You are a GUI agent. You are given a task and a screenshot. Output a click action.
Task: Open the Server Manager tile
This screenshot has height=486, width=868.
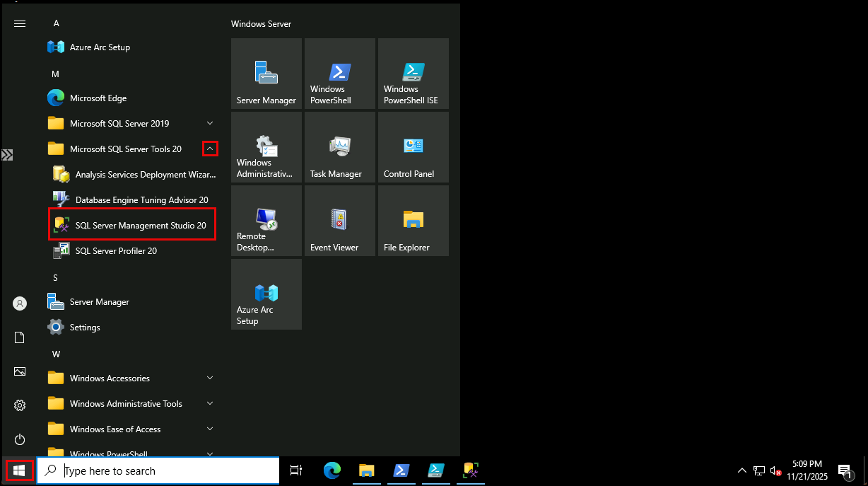coord(266,74)
